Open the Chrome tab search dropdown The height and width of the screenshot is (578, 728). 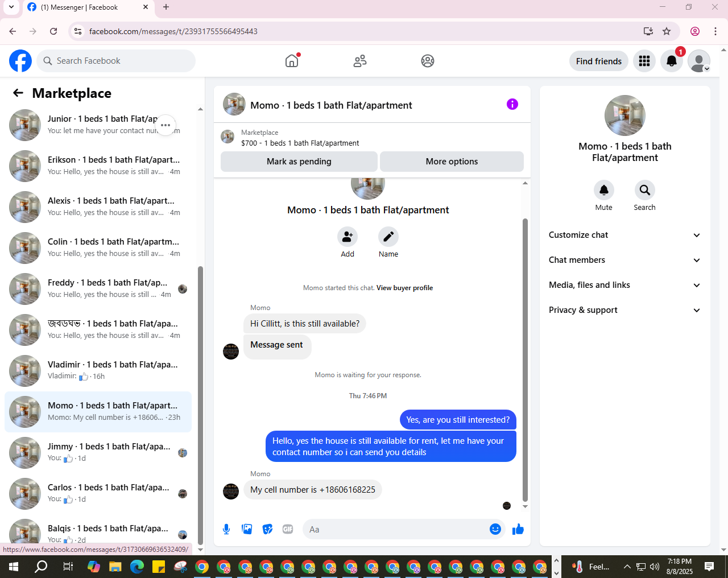click(11, 7)
